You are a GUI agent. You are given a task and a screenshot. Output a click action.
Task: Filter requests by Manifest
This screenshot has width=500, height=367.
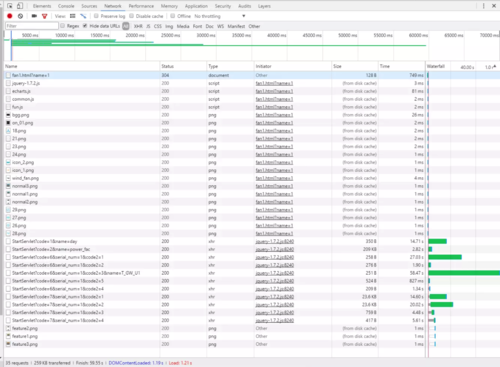click(x=236, y=26)
